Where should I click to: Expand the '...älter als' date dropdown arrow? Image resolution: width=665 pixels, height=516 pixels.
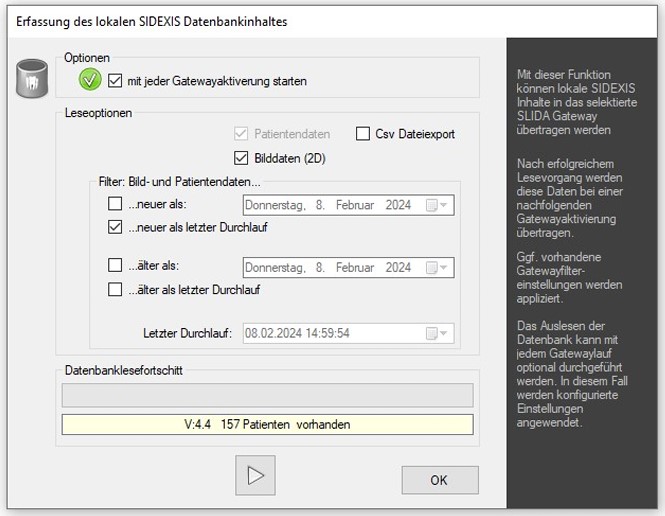click(445, 267)
